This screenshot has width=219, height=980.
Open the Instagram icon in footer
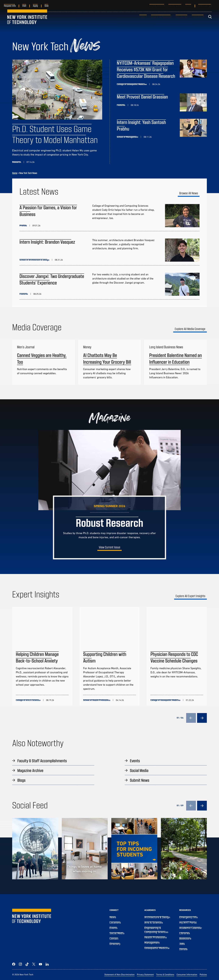21,964
